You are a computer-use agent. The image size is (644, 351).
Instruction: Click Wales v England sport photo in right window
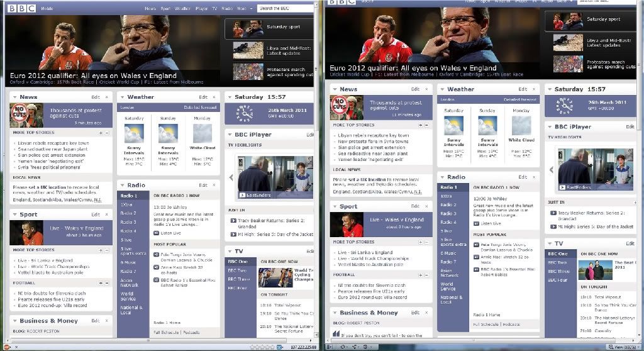(x=347, y=225)
